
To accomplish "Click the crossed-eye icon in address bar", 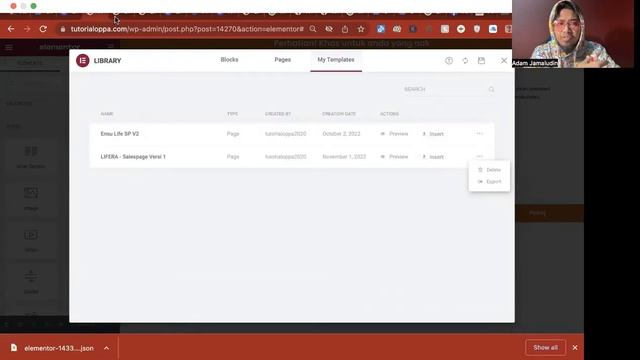I will 329,29.
